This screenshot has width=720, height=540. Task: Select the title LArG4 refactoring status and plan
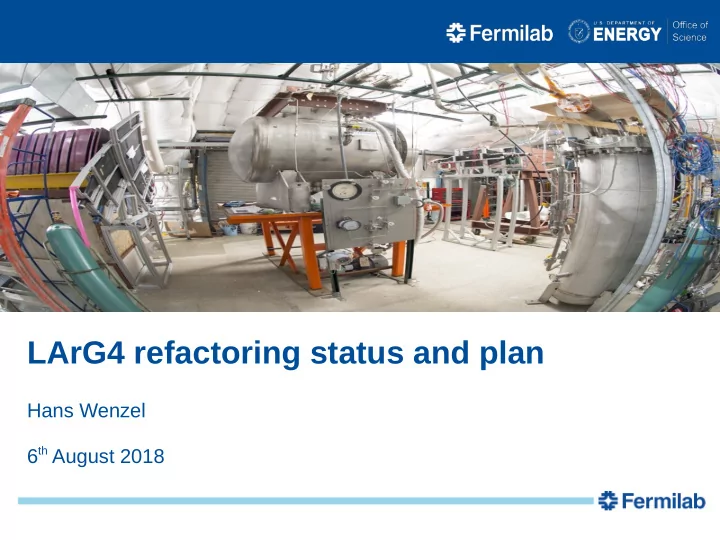[x=285, y=353]
